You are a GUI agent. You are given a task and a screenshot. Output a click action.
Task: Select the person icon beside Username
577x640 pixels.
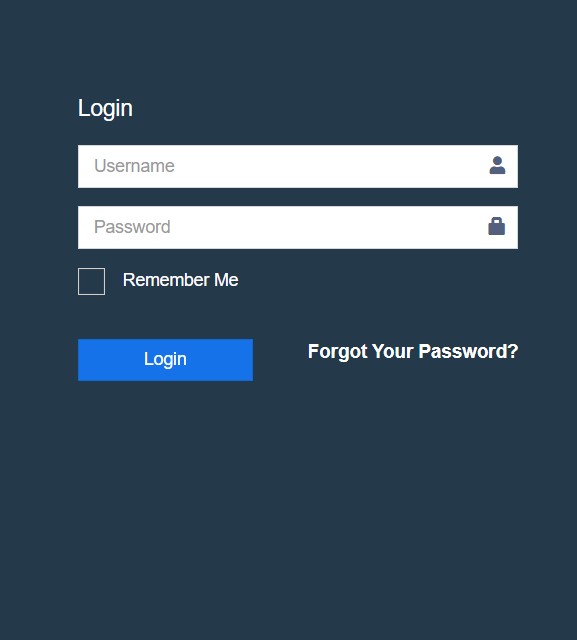[497, 165]
